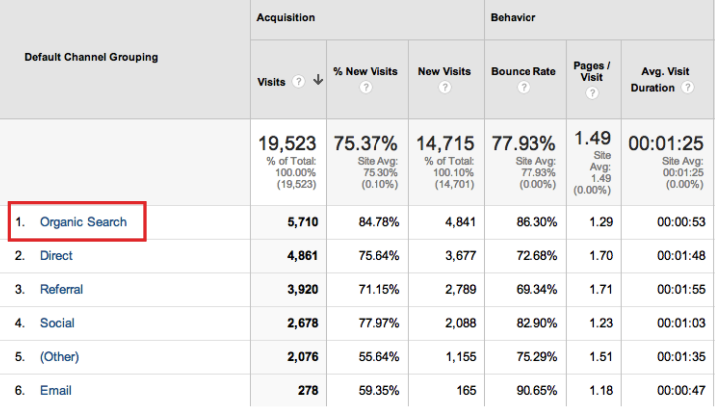Click total visits value 19,523
Screen dimensions: 715x409
click(287, 144)
